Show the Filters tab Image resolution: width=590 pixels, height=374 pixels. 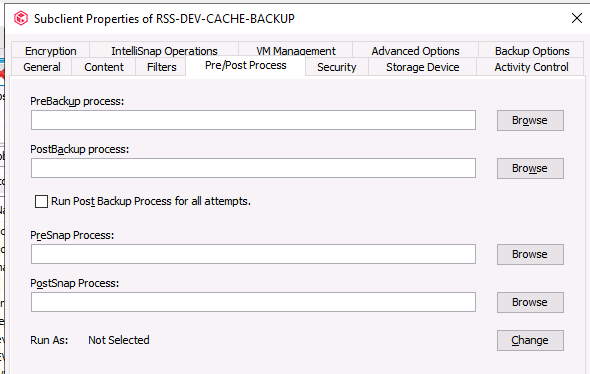pos(161,67)
